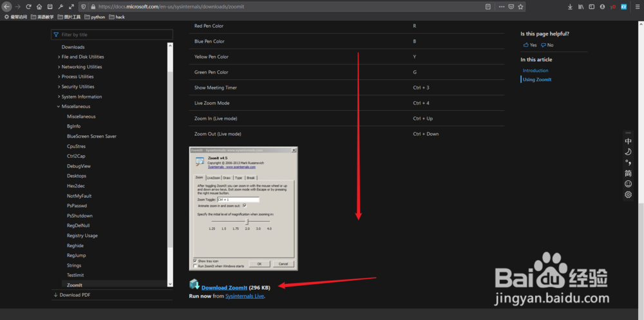This screenshot has width=644, height=320.
Task: Toggle IME punctuation mode icon
Action: point(628,162)
